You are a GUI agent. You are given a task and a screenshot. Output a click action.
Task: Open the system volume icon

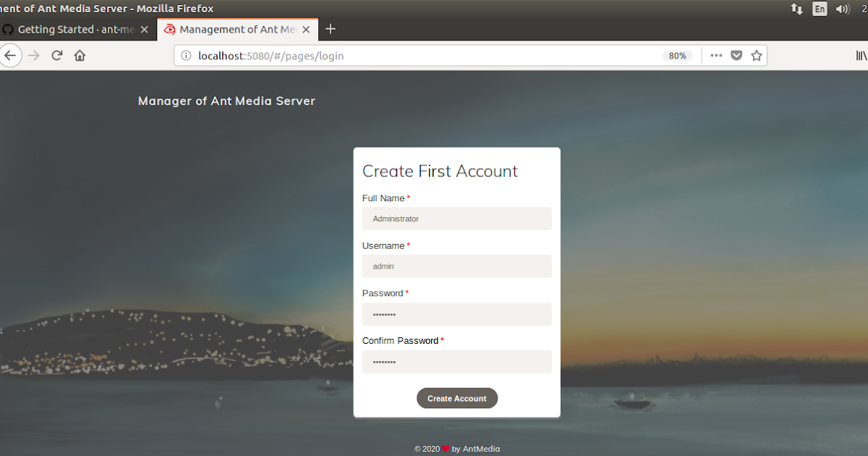pos(842,9)
